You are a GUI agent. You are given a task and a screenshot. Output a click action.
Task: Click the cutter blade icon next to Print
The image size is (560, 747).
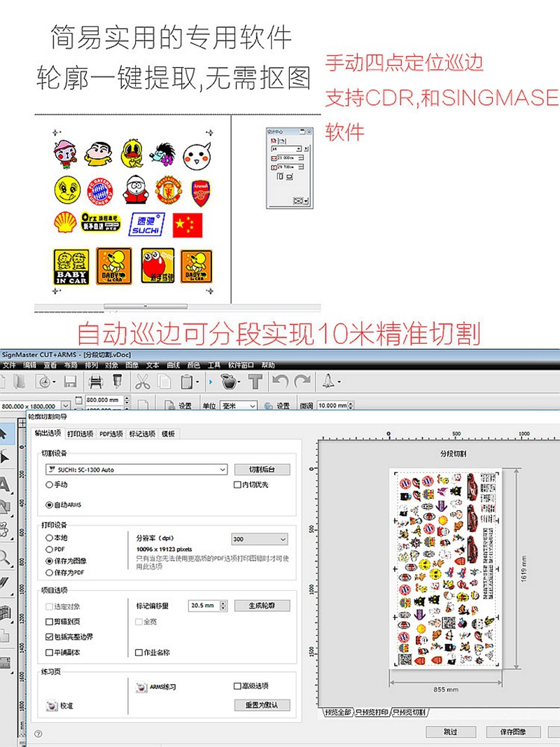(x=117, y=382)
